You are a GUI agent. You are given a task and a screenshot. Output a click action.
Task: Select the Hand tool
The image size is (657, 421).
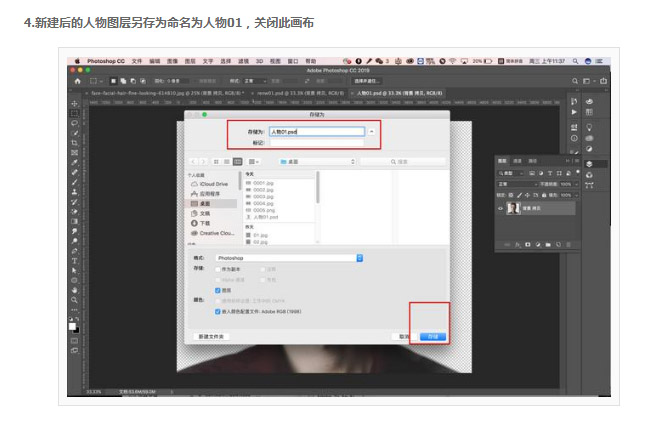pyautogui.click(x=75, y=290)
